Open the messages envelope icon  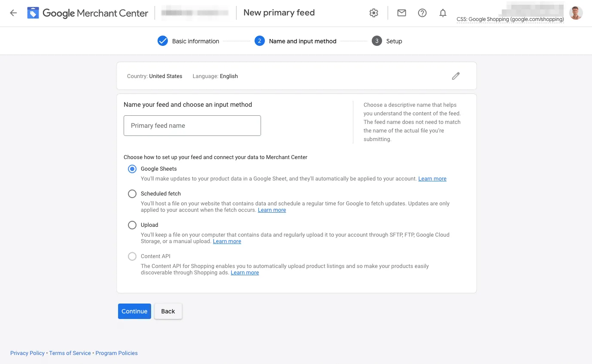(401, 13)
